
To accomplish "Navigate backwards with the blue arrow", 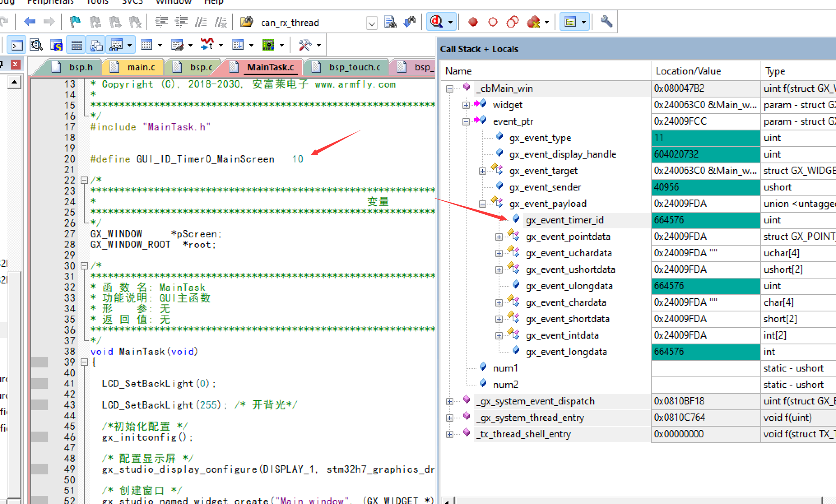I will 30,21.
